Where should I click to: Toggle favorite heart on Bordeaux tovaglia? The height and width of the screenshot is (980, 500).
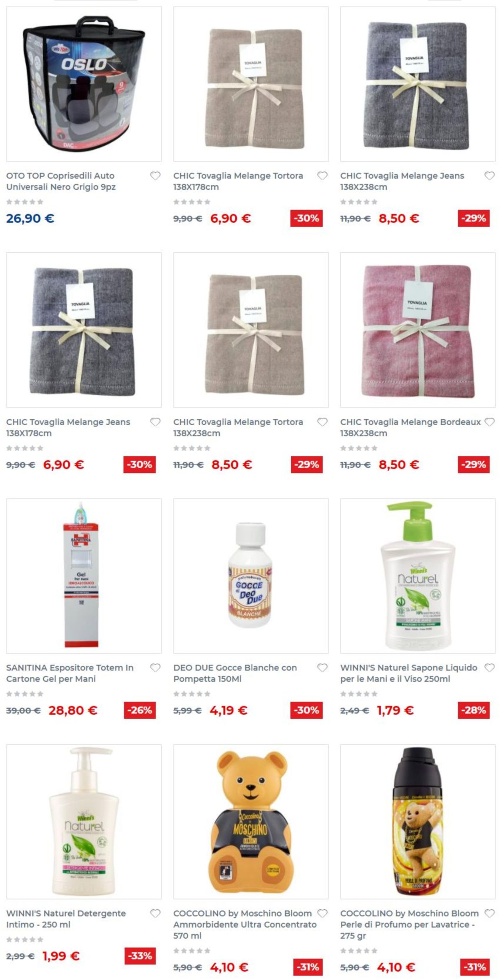(x=490, y=422)
